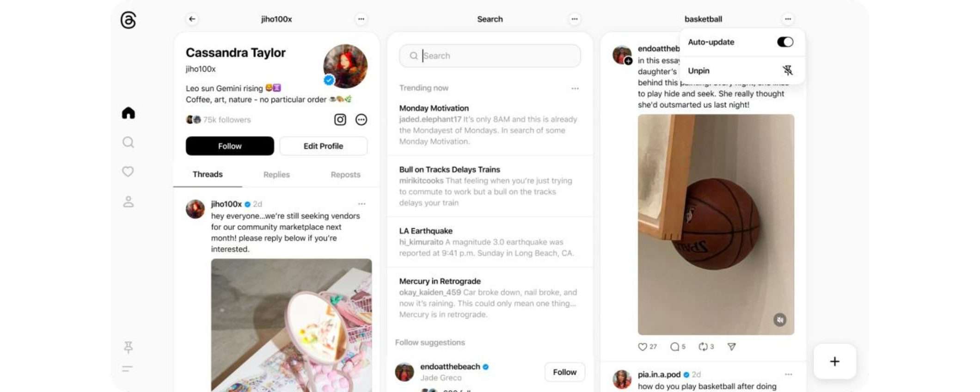Switch to the Replies tab
The height and width of the screenshot is (392, 980).
(276, 175)
